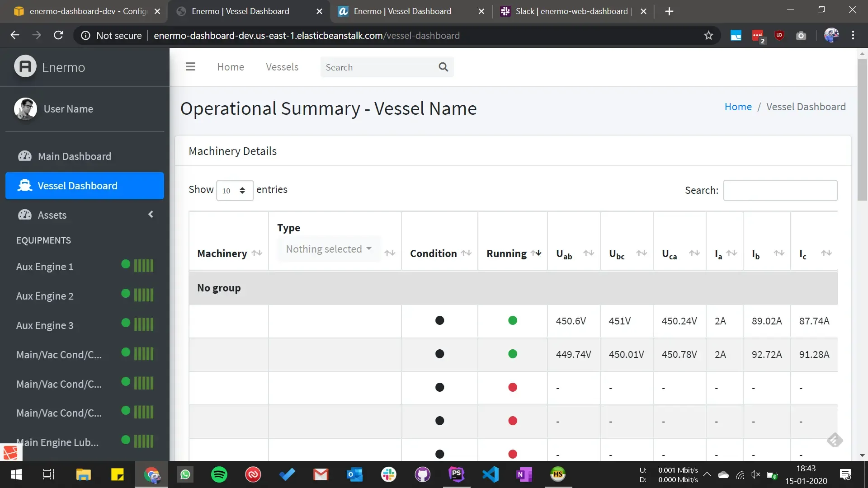868x488 pixels.
Task: Open Spotify from the taskbar
Action: pyautogui.click(x=219, y=474)
